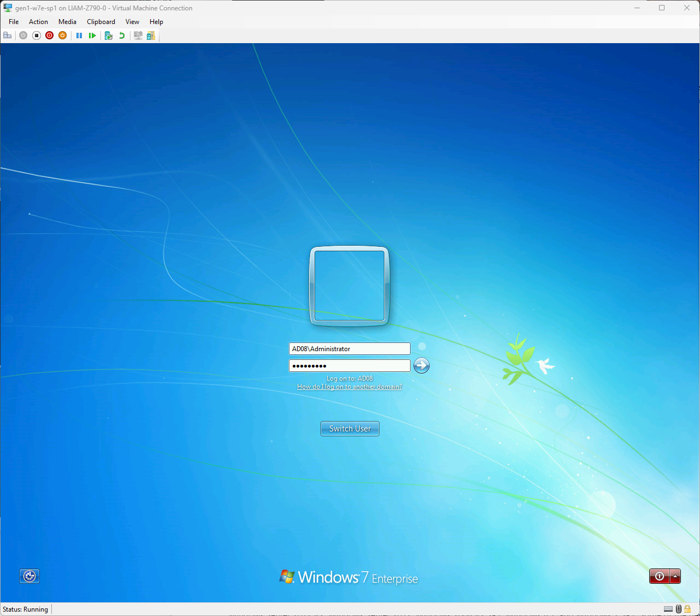Click the padlock icon in the status bar
Viewport: 700px width, 616px height.
coord(687,609)
